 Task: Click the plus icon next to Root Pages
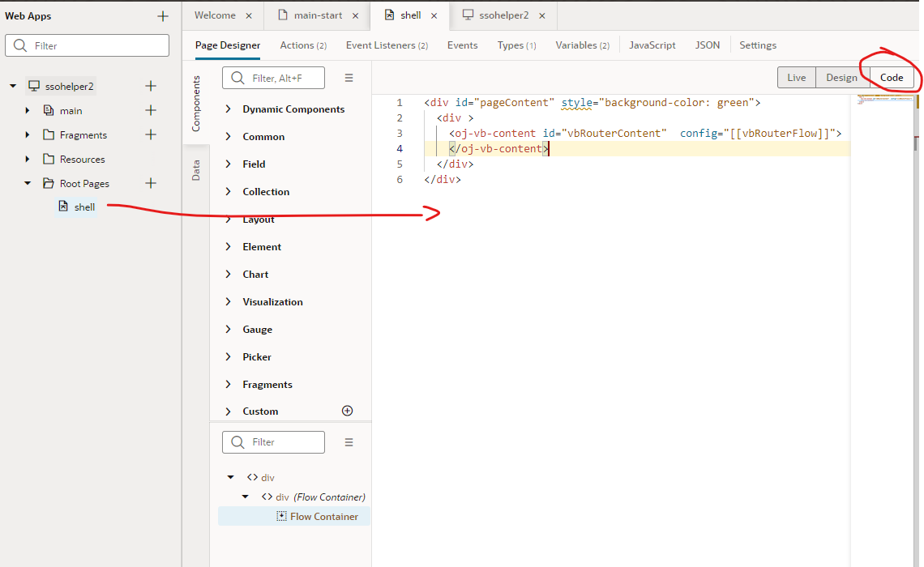(150, 183)
